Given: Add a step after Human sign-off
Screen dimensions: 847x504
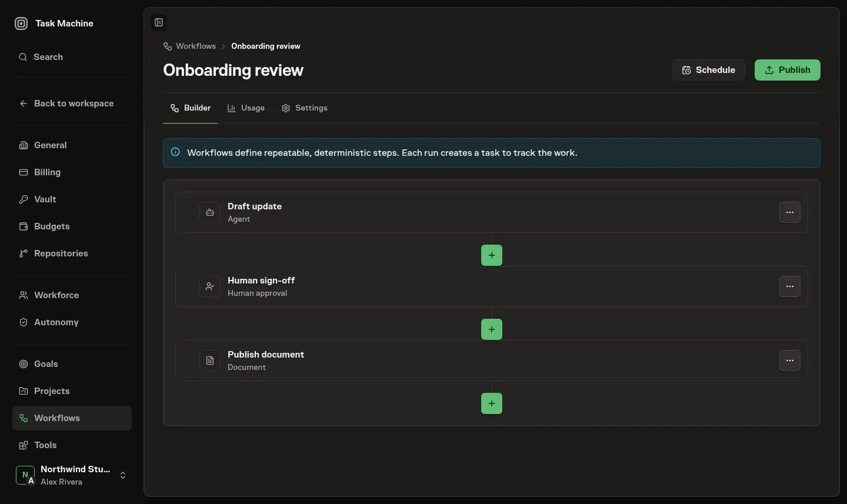Looking at the screenshot, I should tap(492, 329).
